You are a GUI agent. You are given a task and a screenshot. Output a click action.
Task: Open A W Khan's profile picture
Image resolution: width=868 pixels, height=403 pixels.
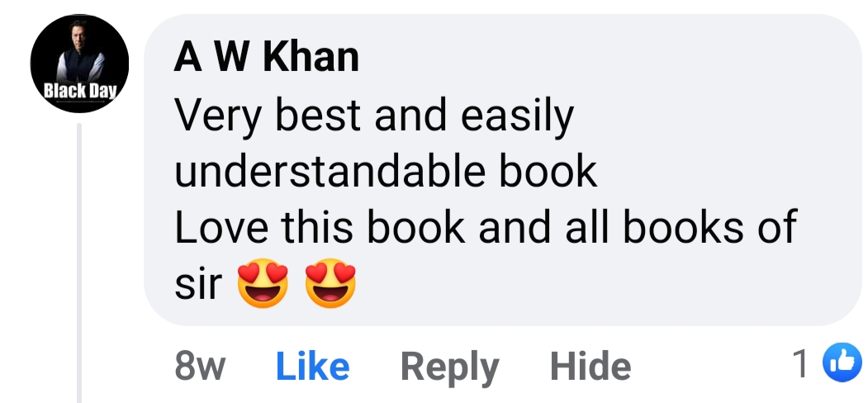coord(80,64)
